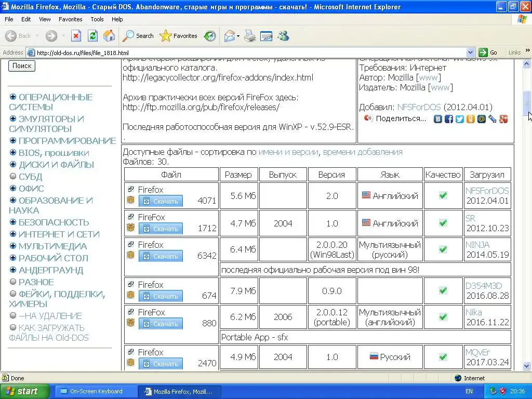Click scrollbar up arrow

tap(527, 63)
